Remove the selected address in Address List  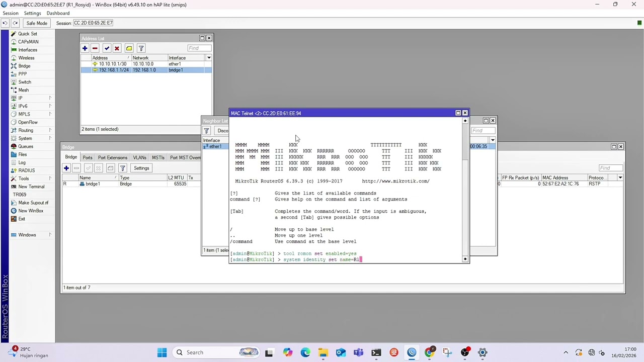click(95, 48)
